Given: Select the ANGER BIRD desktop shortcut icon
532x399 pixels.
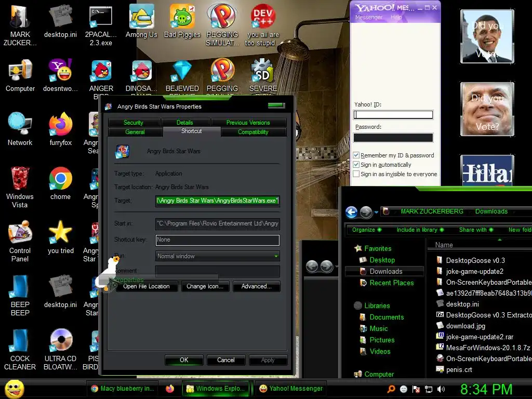Looking at the screenshot, I should (x=101, y=75).
